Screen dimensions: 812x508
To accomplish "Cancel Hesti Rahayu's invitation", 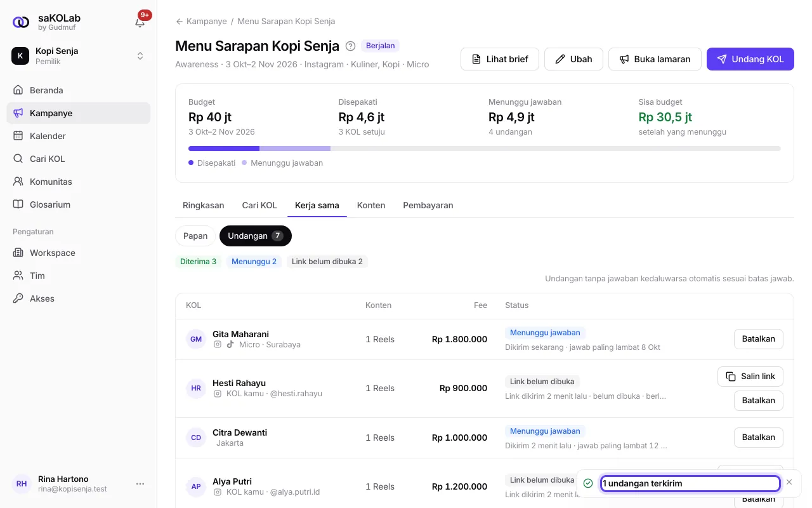I will tap(759, 401).
